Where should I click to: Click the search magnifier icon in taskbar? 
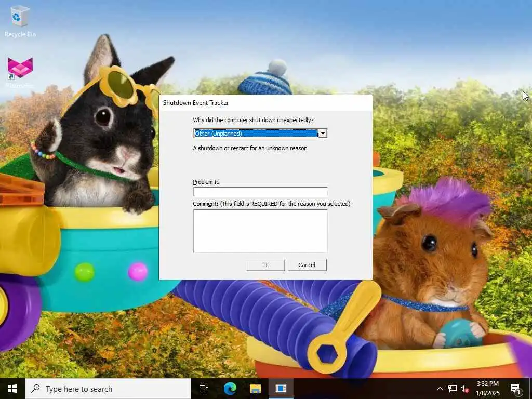35,389
